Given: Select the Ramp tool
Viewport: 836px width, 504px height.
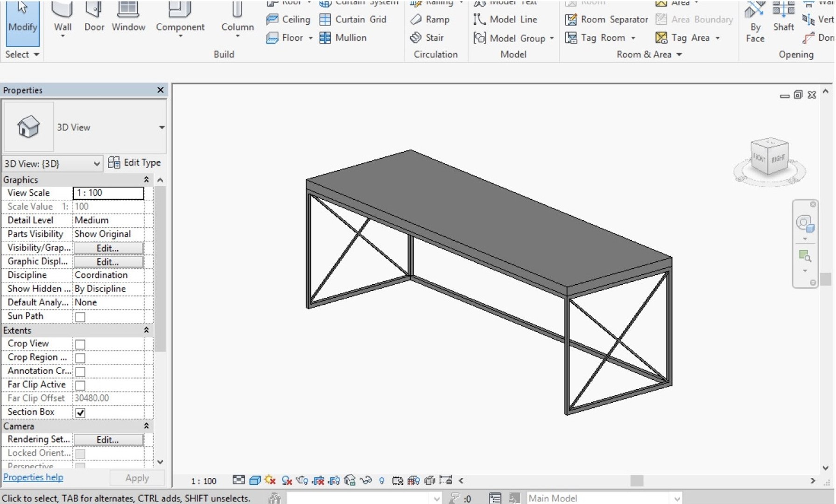Looking at the screenshot, I should click(x=429, y=20).
